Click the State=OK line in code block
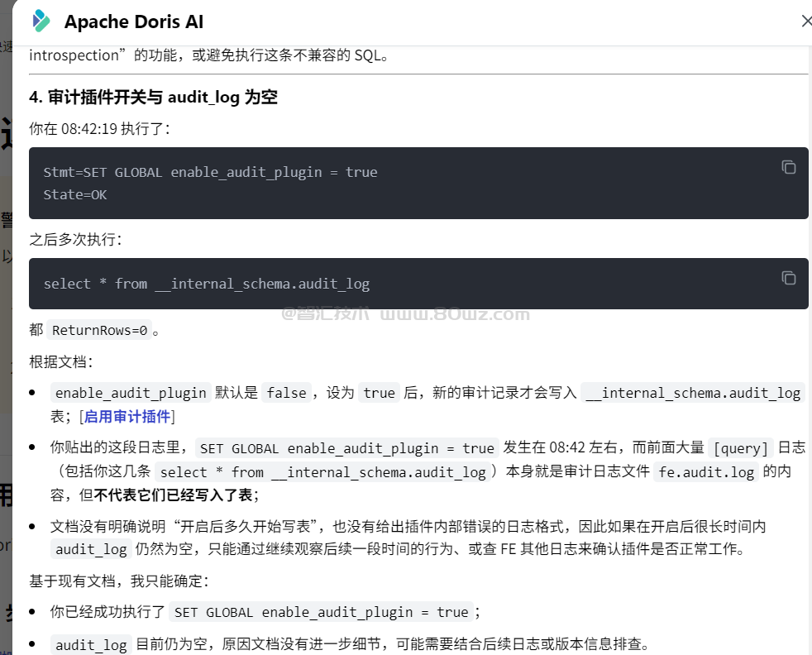 [x=75, y=194]
